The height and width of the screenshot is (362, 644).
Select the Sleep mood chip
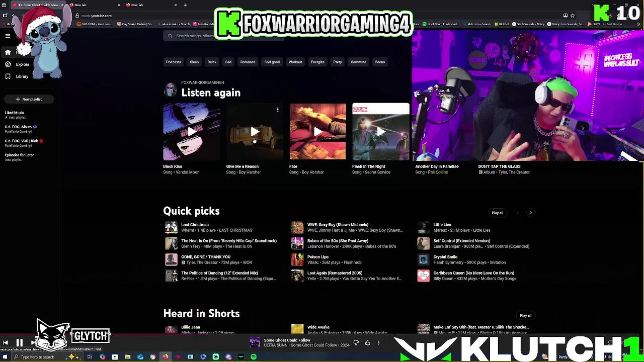click(194, 62)
